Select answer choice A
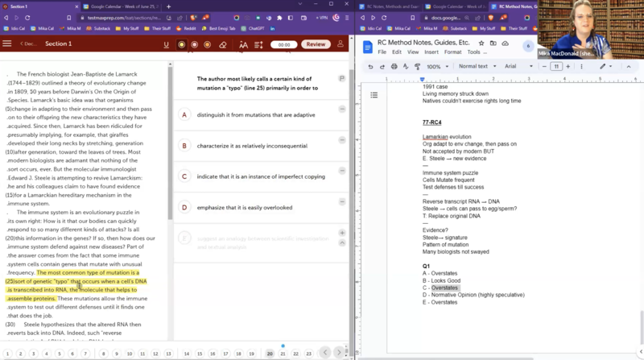 click(184, 114)
